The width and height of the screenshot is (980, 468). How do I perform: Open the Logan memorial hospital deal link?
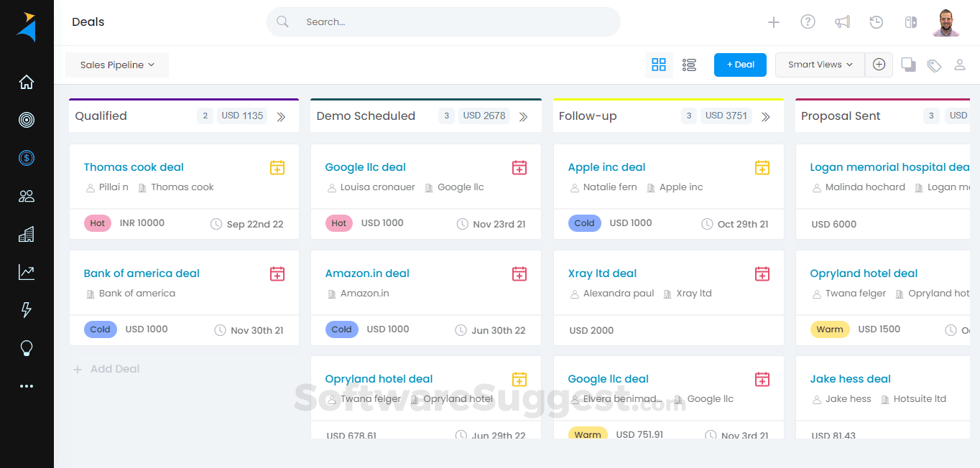coord(889,167)
